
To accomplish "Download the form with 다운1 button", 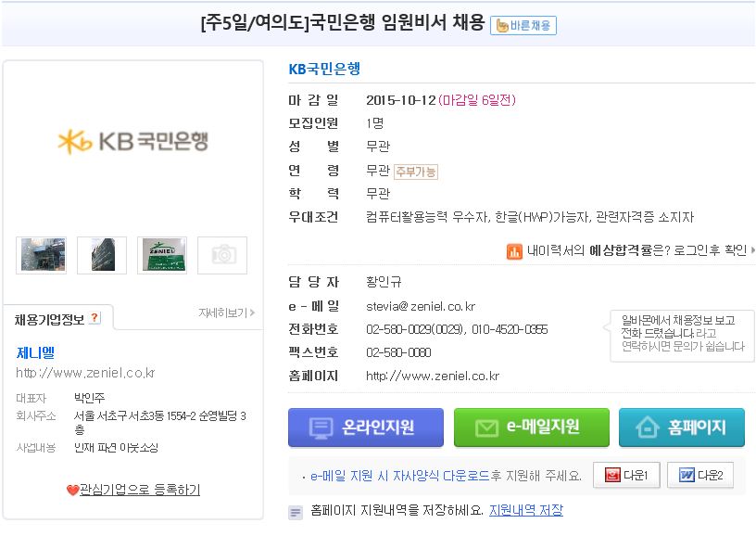I will (625, 475).
